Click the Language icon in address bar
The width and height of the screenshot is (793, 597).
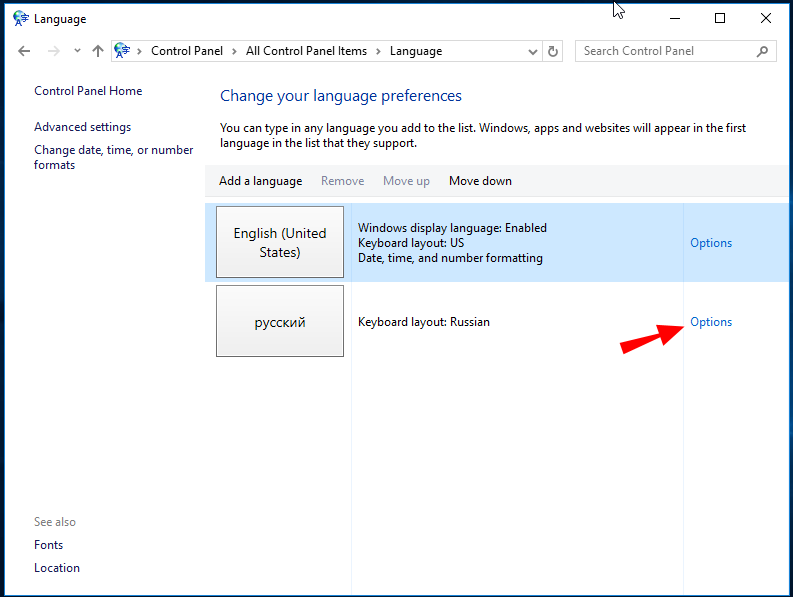[122, 51]
